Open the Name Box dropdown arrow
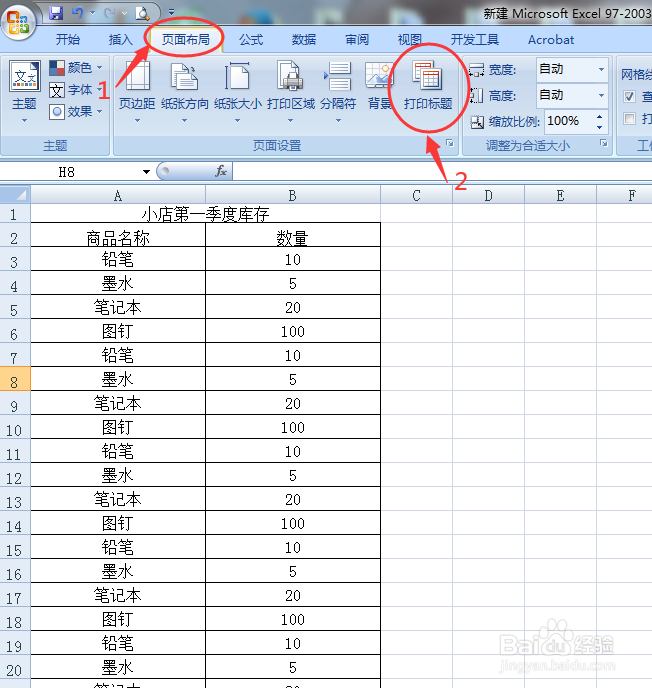The height and width of the screenshot is (688, 652). (x=147, y=172)
